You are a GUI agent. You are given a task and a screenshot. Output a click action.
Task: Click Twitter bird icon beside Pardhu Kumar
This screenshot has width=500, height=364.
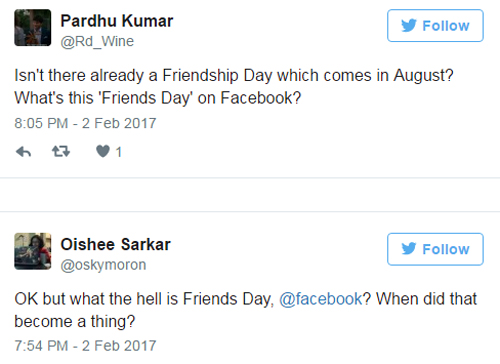click(409, 26)
